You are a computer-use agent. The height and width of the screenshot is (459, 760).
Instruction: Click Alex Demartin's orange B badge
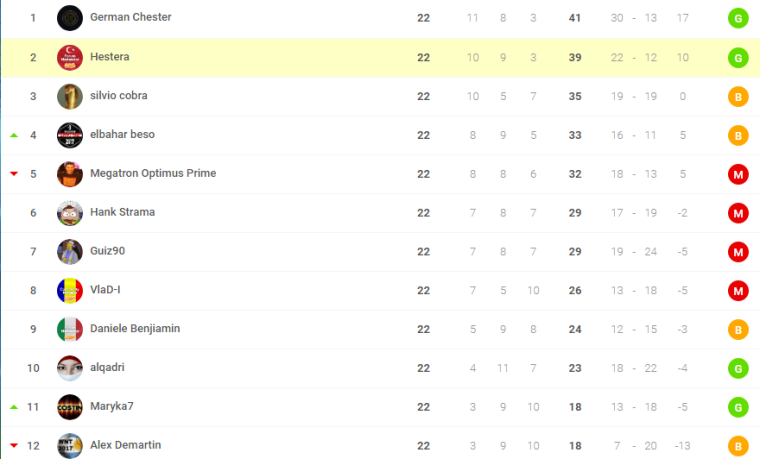[738, 446]
